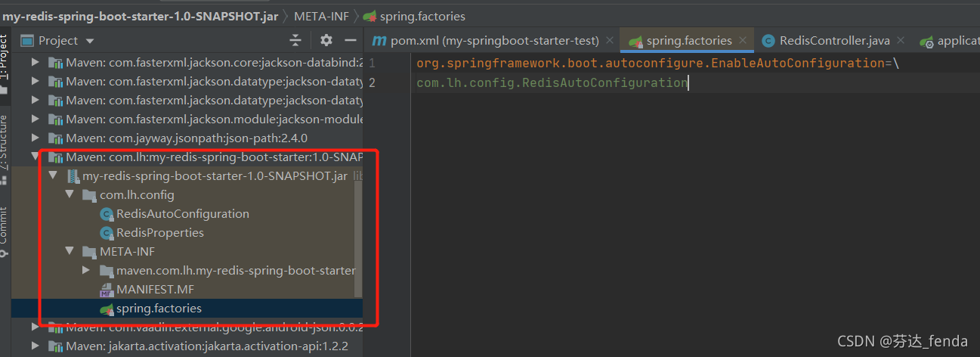Screen dimensions: 980x357
Task: Click the RedisController.java class tab icon
Action: tap(768, 40)
